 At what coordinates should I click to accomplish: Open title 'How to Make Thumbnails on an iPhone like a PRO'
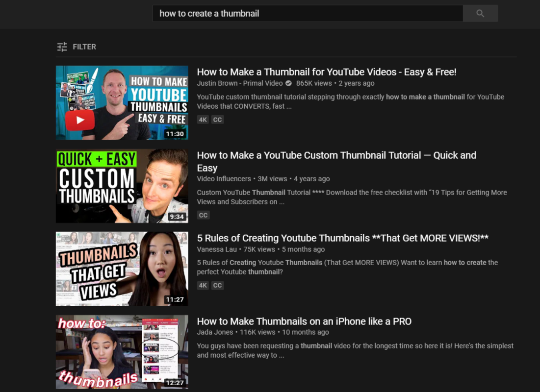pos(304,321)
